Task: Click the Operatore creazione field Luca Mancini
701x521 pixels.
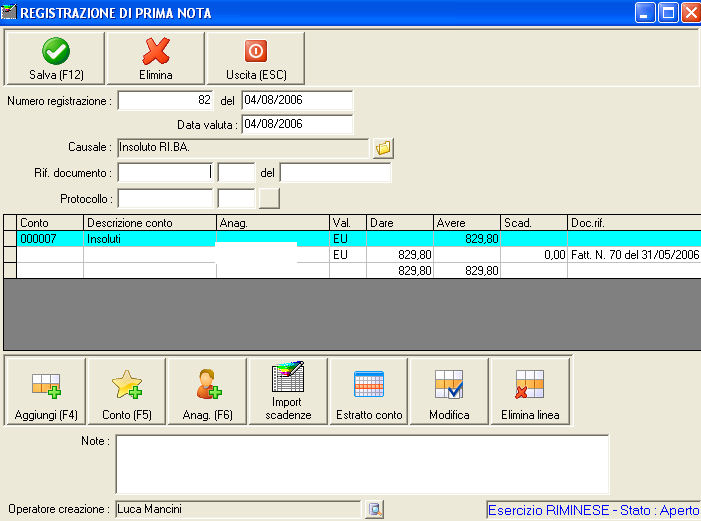Action: click(x=238, y=509)
